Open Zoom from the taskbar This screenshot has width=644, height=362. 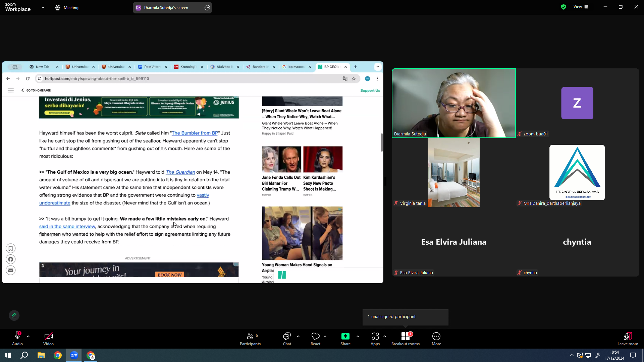(x=74, y=355)
